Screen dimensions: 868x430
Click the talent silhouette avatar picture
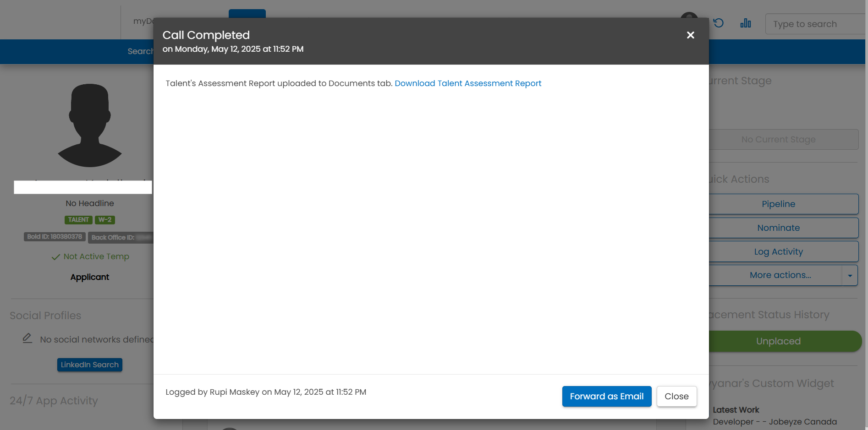[90, 125]
